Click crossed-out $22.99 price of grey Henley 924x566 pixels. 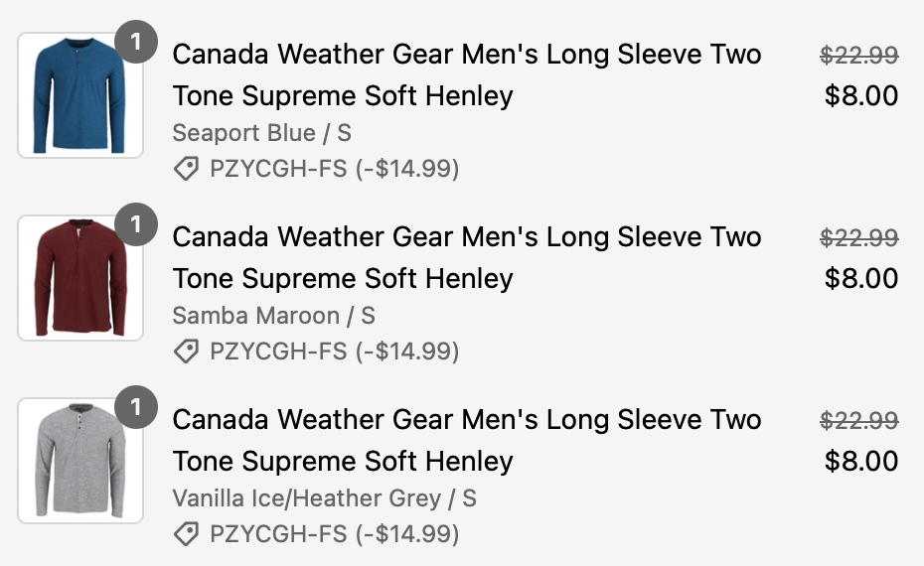pyautogui.click(x=858, y=421)
